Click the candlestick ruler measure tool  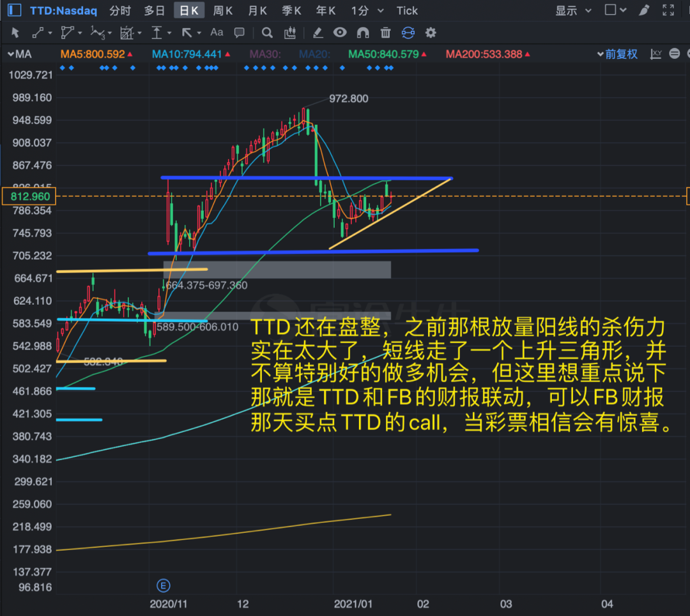tap(290, 33)
